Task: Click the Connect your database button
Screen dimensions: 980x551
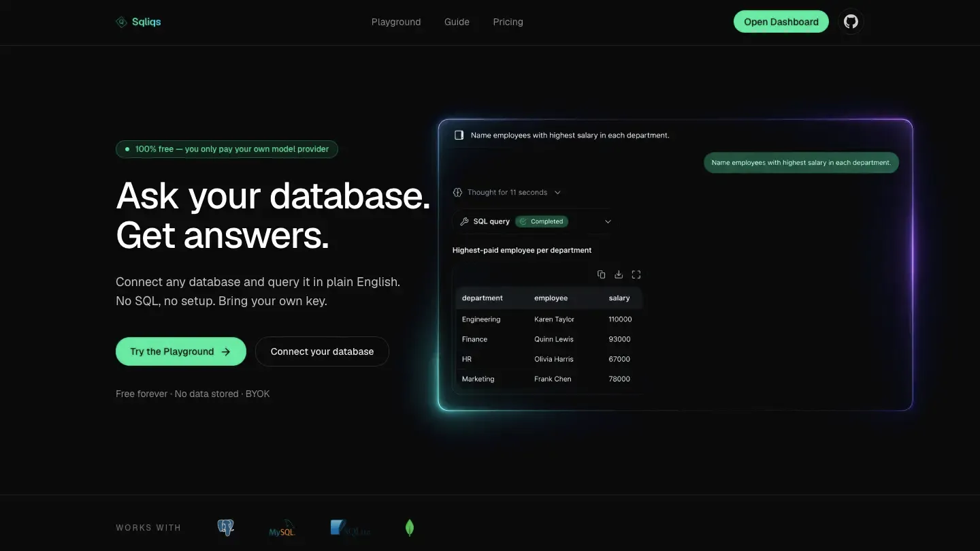Action: point(322,351)
